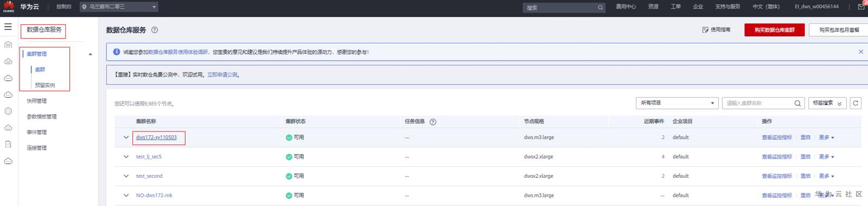Click 查看监控指标 for dws172-sy110503
This screenshot has height=206, width=868.
777,138
